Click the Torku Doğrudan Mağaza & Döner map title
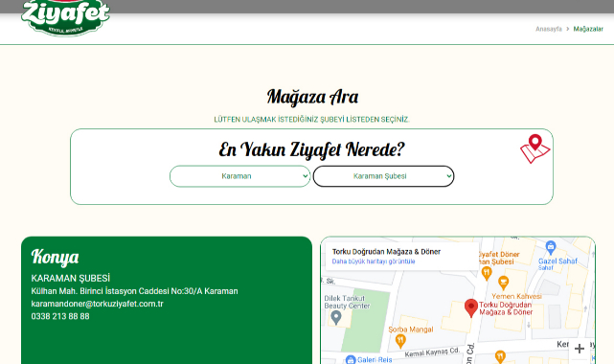The width and height of the screenshot is (614, 364). pyautogui.click(x=386, y=252)
